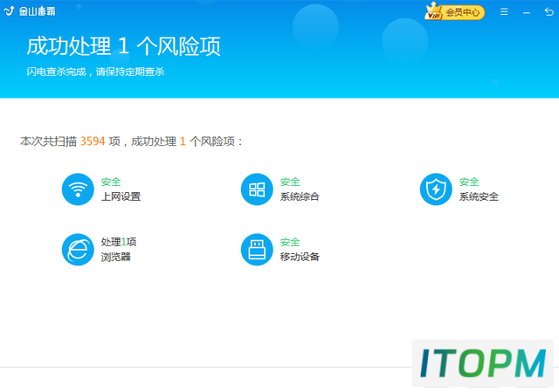Screen dimensions: 559x392
Task: Minimize the 金山毒霸 window
Action: tap(527, 12)
